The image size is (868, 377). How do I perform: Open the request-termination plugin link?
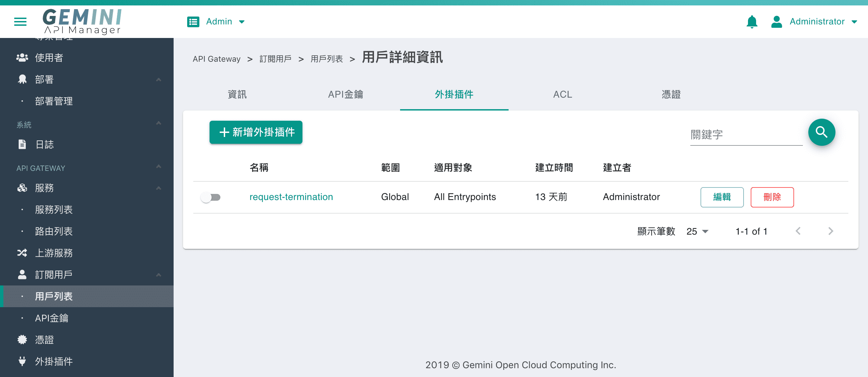pyautogui.click(x=291, y=197)
